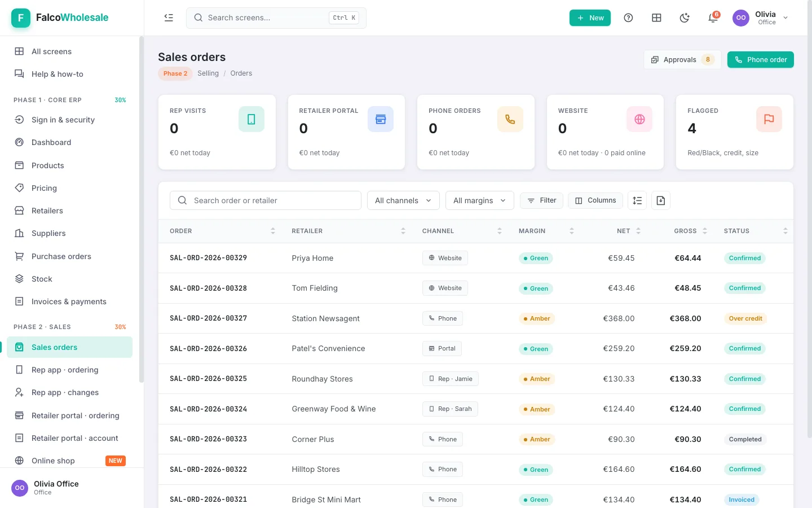Open the Retailers screen
The width and height of the screenshot is (812, 508).
point(70,211)
